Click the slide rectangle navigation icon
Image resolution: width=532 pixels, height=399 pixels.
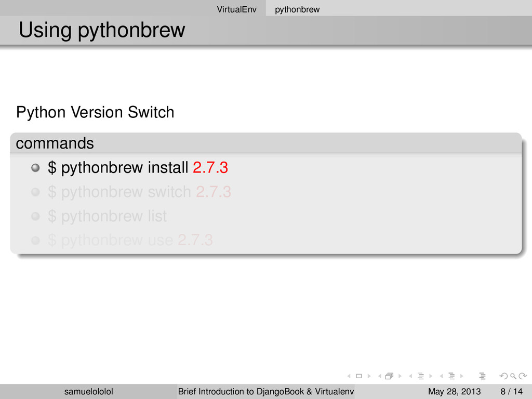pos(359,376)
